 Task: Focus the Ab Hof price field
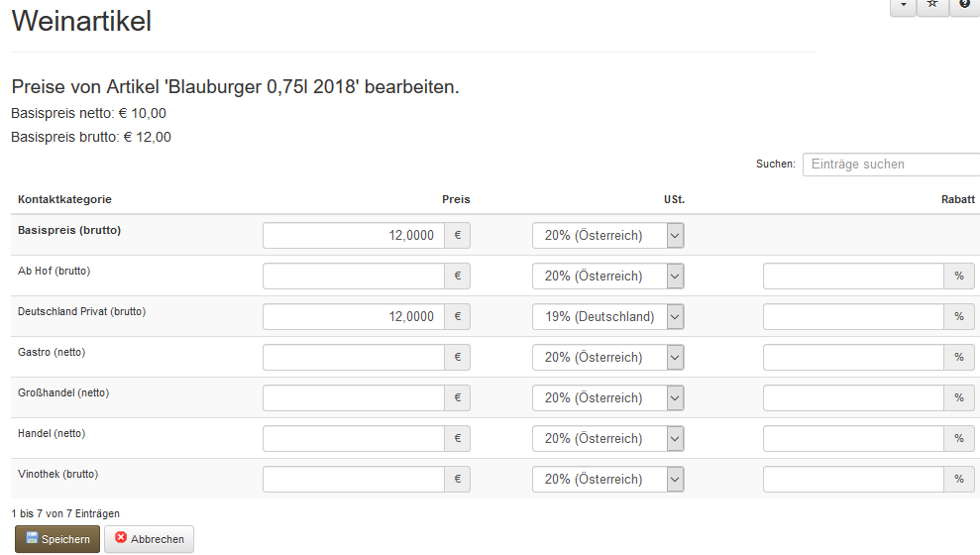point(353,277)
